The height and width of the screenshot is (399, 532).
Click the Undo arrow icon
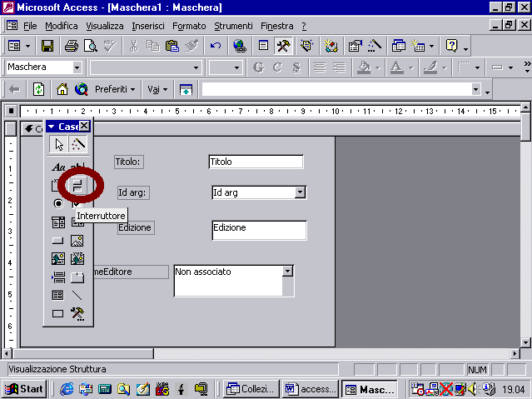(x=216, y=46)
